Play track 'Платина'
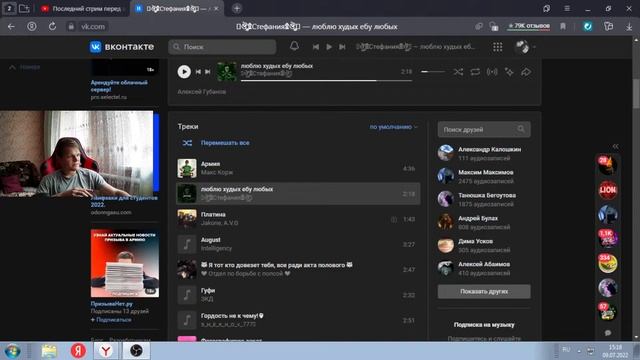640x360 pixels. pyautogui.click(x=298, y=219)
